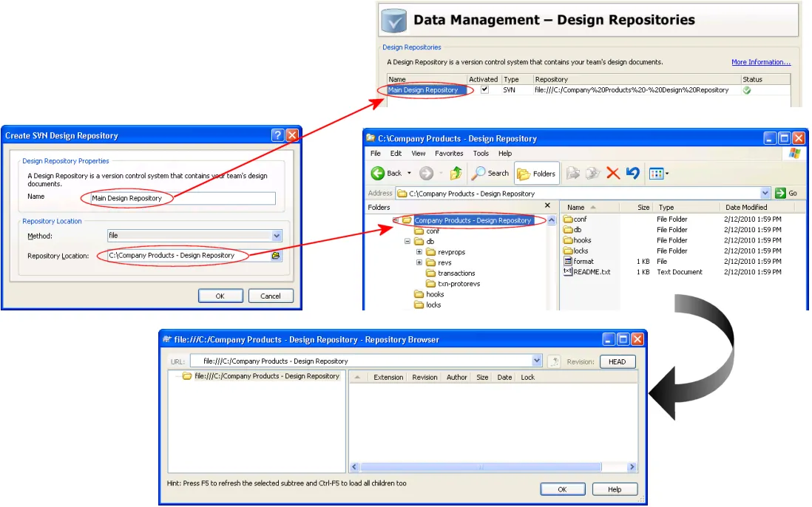Open the Method dropdown showing file

(277, 236)
